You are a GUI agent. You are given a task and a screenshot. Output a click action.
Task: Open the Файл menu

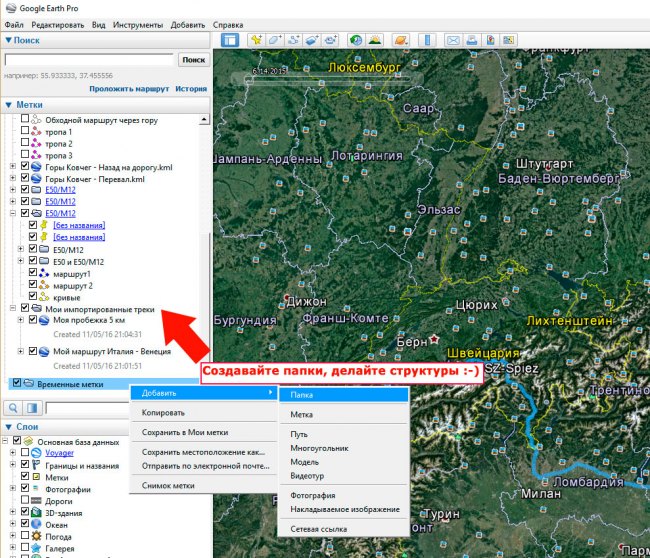[14, 25]
